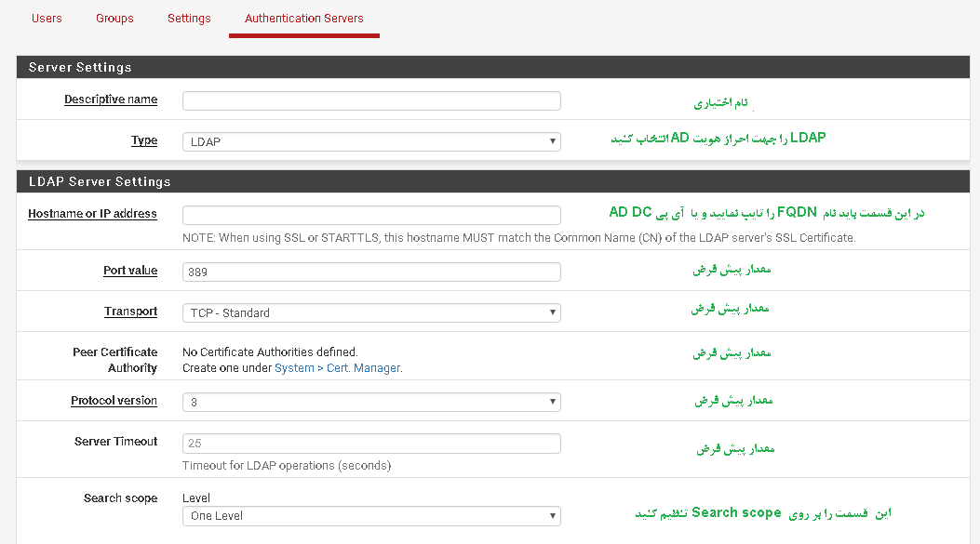Click the underlined Descriptive name label
Screen dimensions: 980x544
coord(111,100)
